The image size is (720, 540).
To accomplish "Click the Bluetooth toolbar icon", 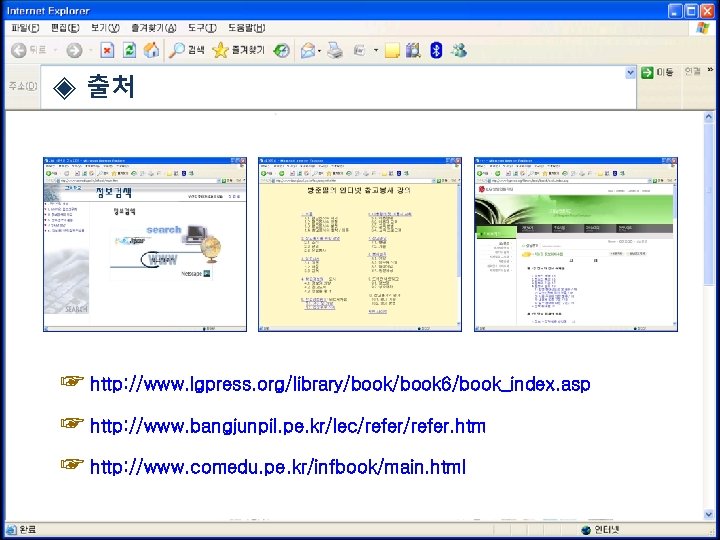I will click(436, 50).
